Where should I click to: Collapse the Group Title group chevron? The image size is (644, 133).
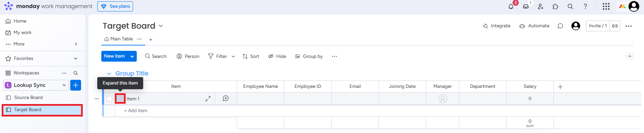point(109,73)
